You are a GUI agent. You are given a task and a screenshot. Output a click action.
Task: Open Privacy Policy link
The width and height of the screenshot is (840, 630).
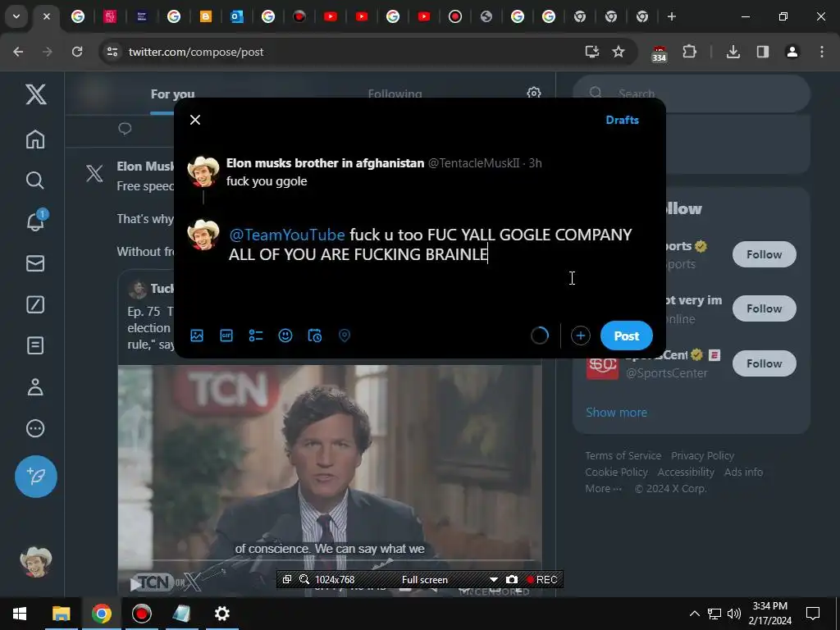pyautogui.click(x=702, y=456)
